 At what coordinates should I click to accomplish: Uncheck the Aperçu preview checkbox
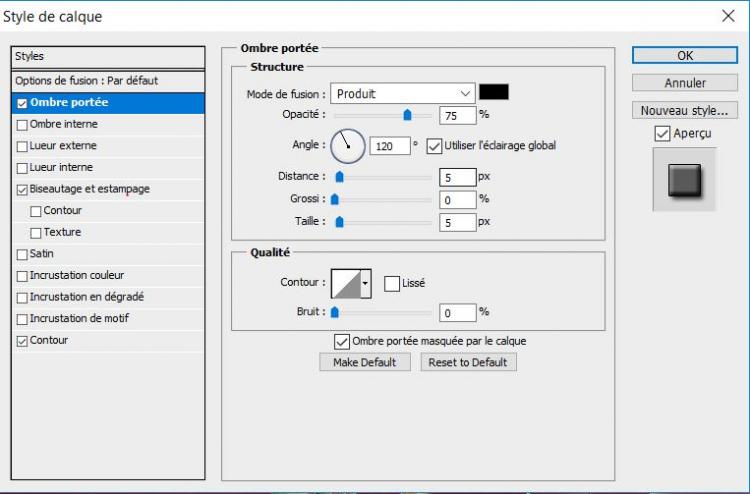pos(662,133)
